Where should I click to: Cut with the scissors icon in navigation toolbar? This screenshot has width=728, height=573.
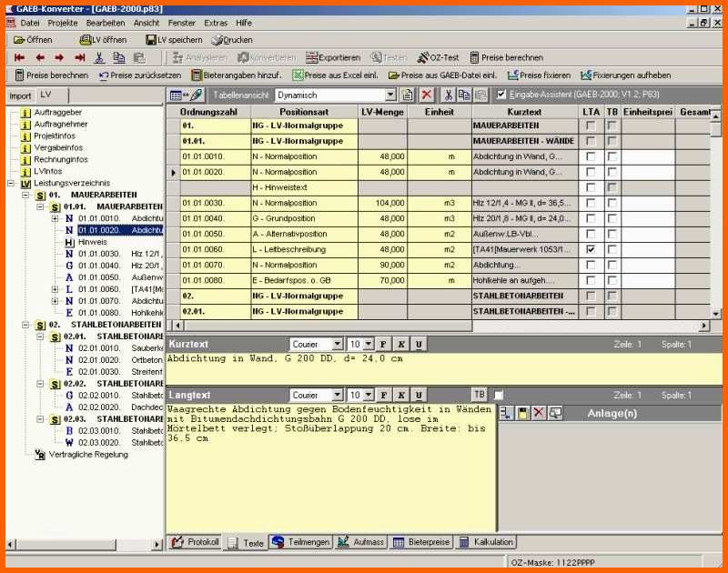click(99, 57)
